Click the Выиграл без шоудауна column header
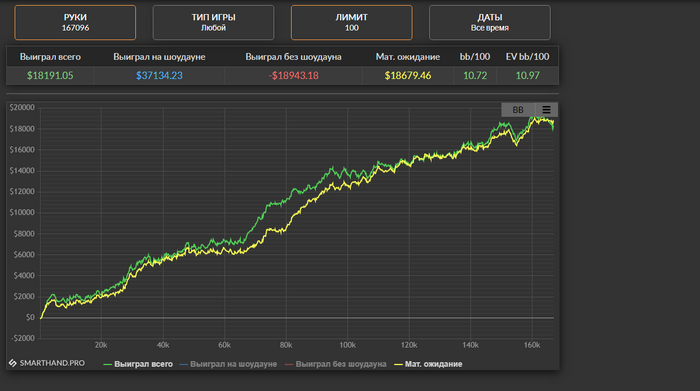 (x=293, y=57)
